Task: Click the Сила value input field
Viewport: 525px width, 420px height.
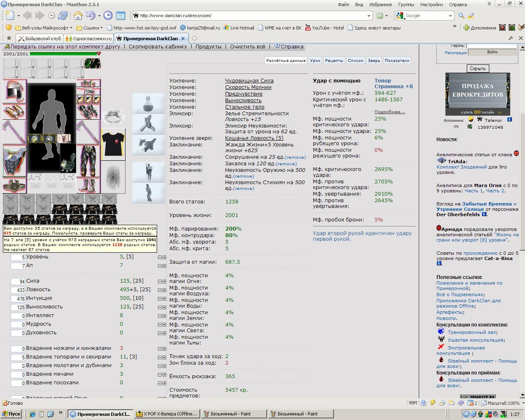Action: (18, 282)
